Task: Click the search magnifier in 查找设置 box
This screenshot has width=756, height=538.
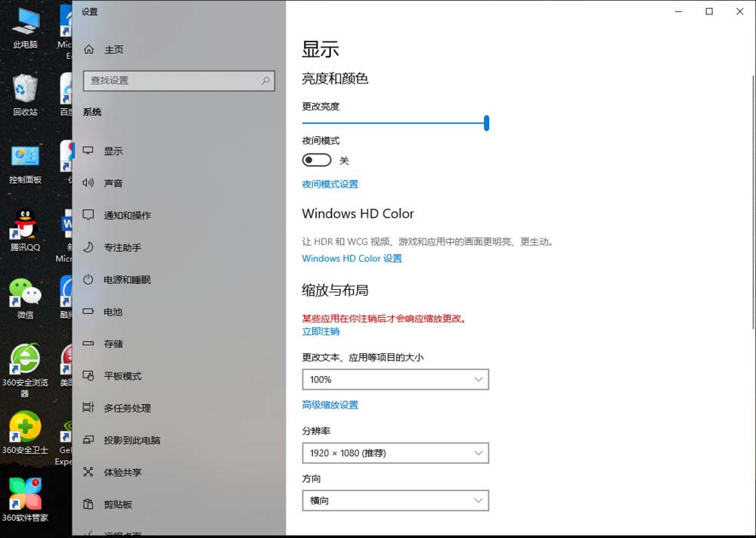Action: coord(265,80)
